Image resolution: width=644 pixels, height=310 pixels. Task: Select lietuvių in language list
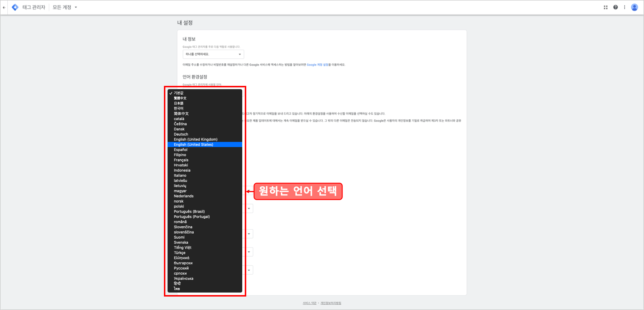pyautogui.click(x=205, y=186)
